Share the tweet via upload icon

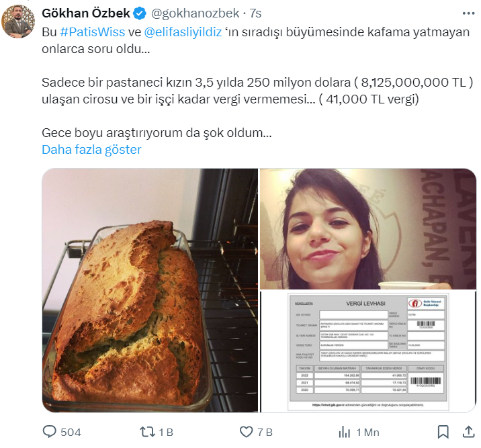coord(468,432)
